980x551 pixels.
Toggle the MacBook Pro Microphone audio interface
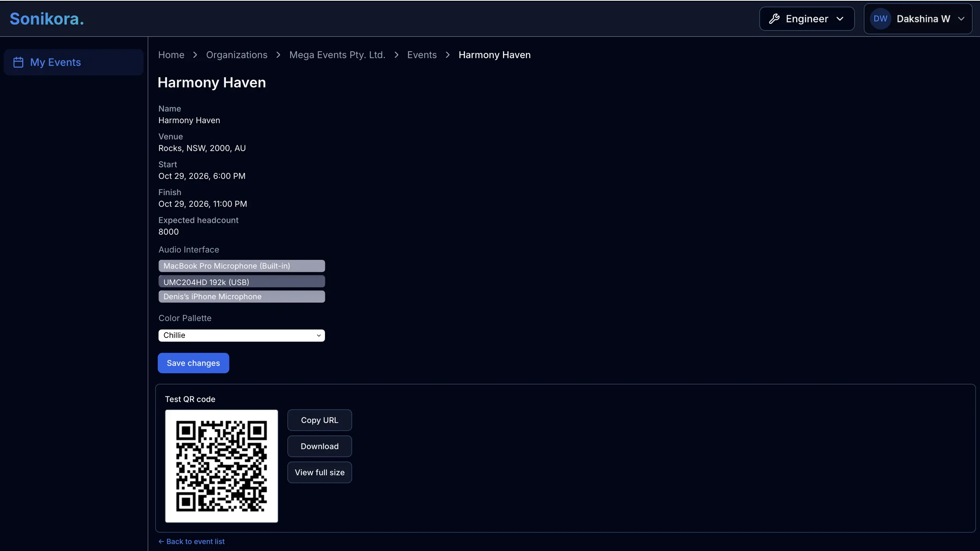click(242, 266)
